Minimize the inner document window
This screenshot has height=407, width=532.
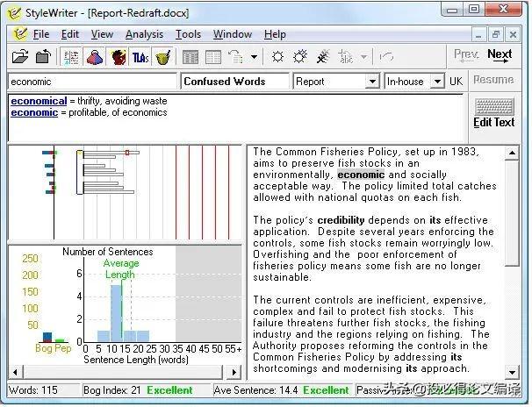[478, 34]
